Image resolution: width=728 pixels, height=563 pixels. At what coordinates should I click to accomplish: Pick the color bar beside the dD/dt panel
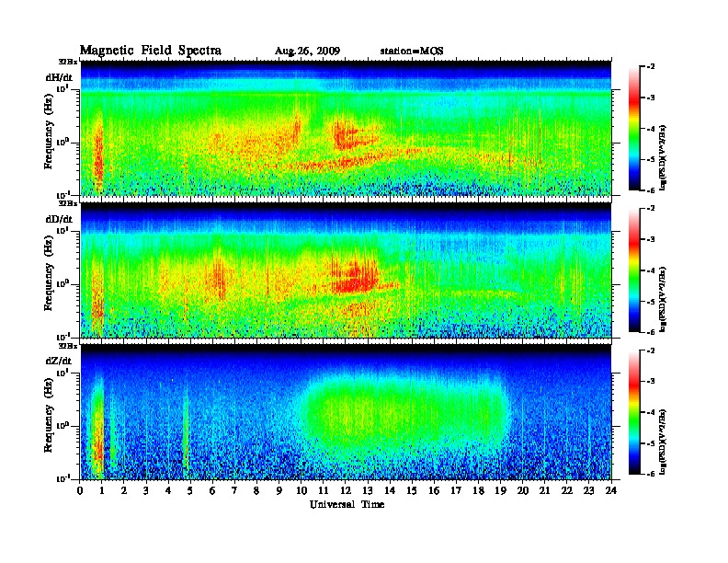coord(634,270)
